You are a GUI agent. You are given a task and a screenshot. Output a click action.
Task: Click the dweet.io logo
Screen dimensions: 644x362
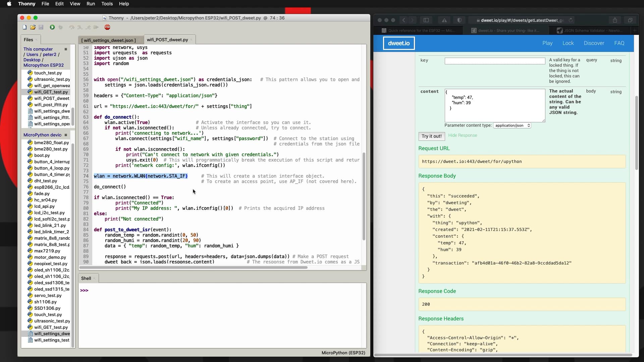(x=399, y=43)
